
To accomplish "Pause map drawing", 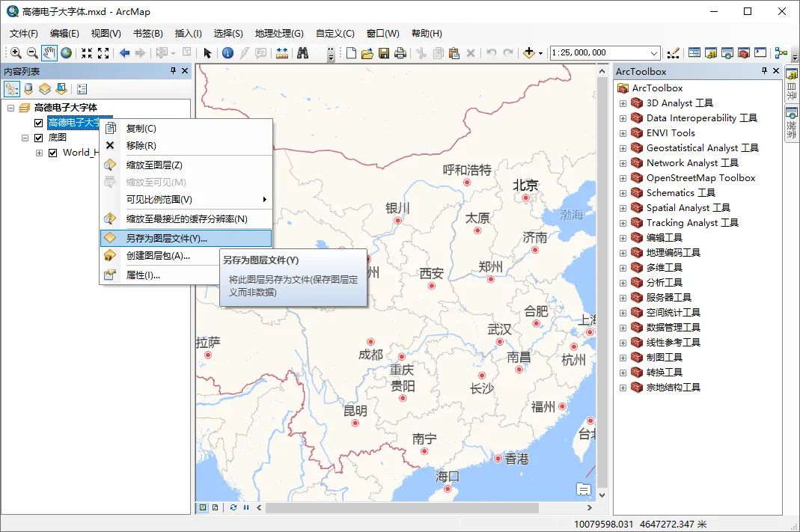I will coord(246,507).
